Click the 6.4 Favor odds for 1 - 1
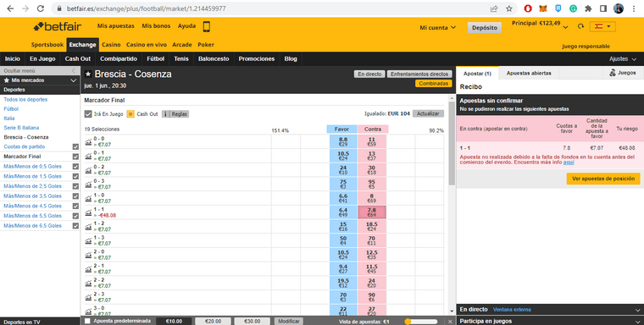The width and height of the screenshot is (644, 325). (x=343, y=212)
